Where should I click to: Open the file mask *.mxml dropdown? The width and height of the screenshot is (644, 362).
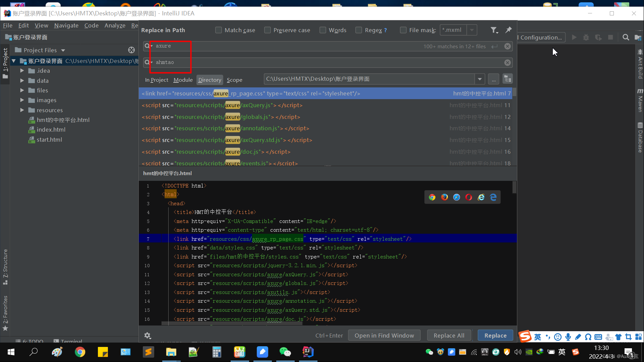[x=472, y=30]
